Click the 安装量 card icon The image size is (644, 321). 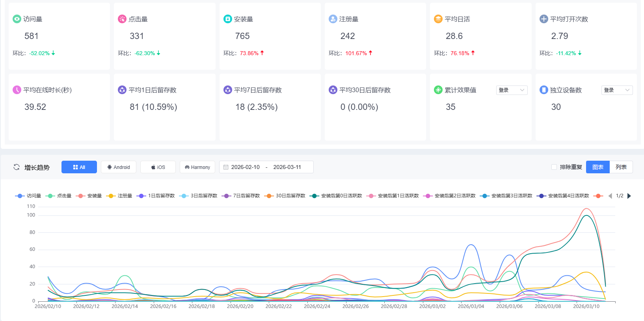228,19
